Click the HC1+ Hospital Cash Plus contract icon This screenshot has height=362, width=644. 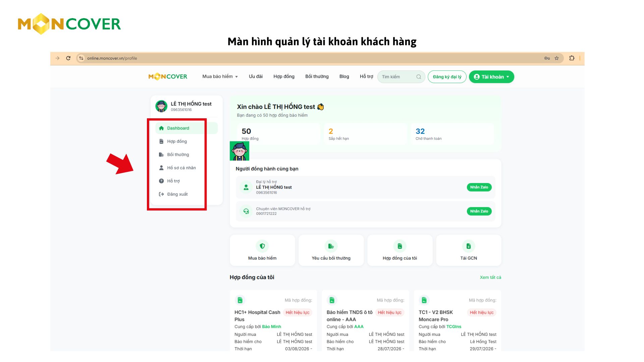(x=240, y=300)
